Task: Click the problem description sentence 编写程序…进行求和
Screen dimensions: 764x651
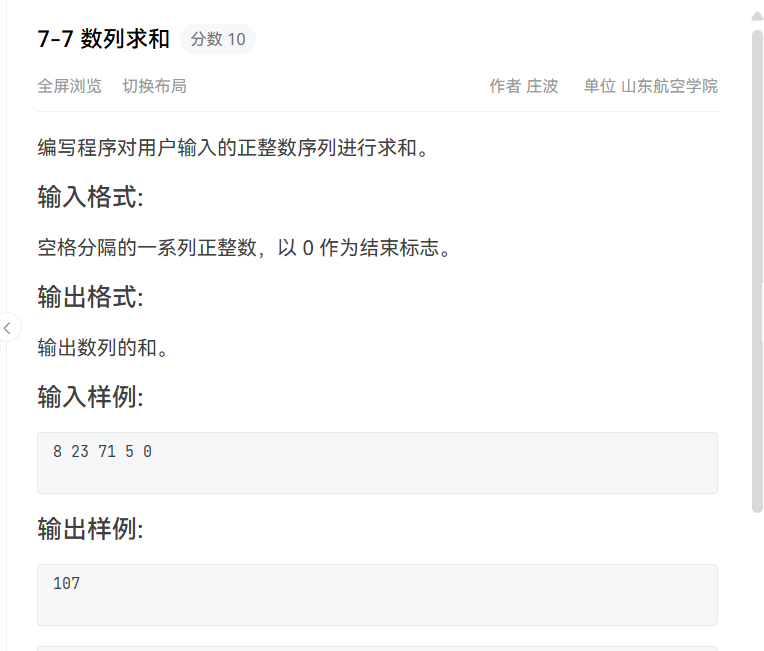Action: [x=233, y=148]
